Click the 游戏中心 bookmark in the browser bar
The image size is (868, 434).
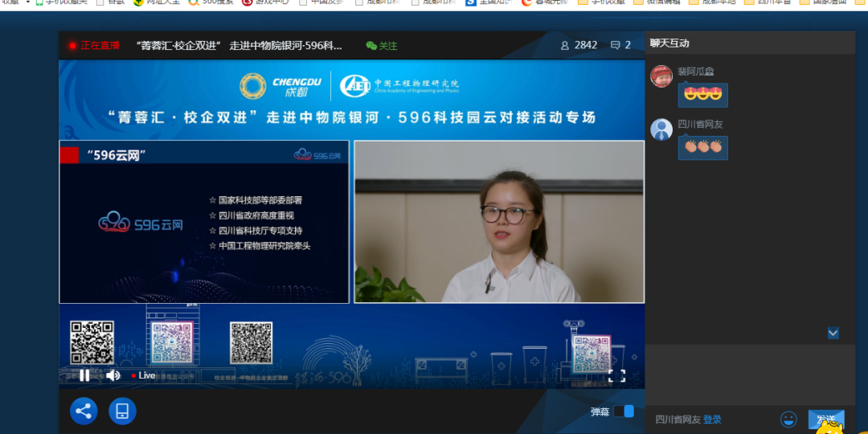pos(265,2)
